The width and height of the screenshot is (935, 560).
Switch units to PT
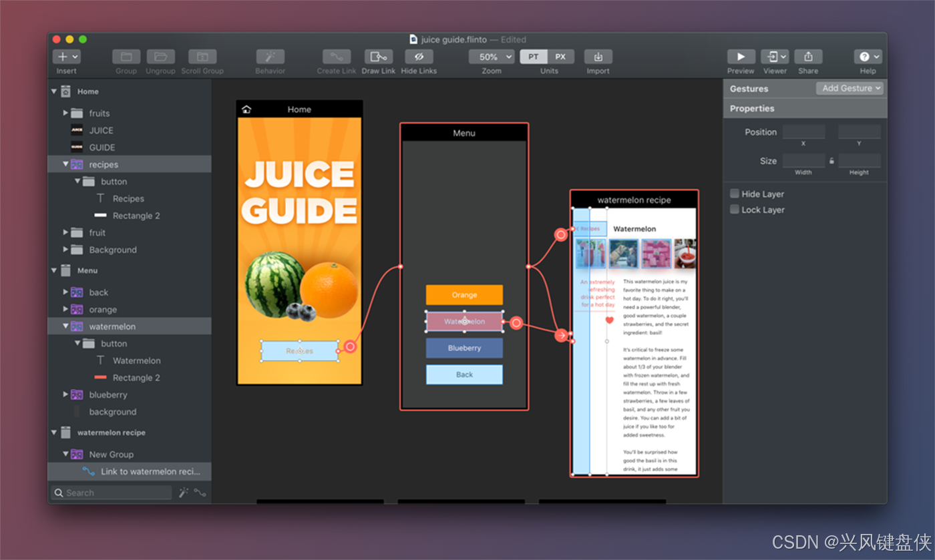[x=534, y=57]
